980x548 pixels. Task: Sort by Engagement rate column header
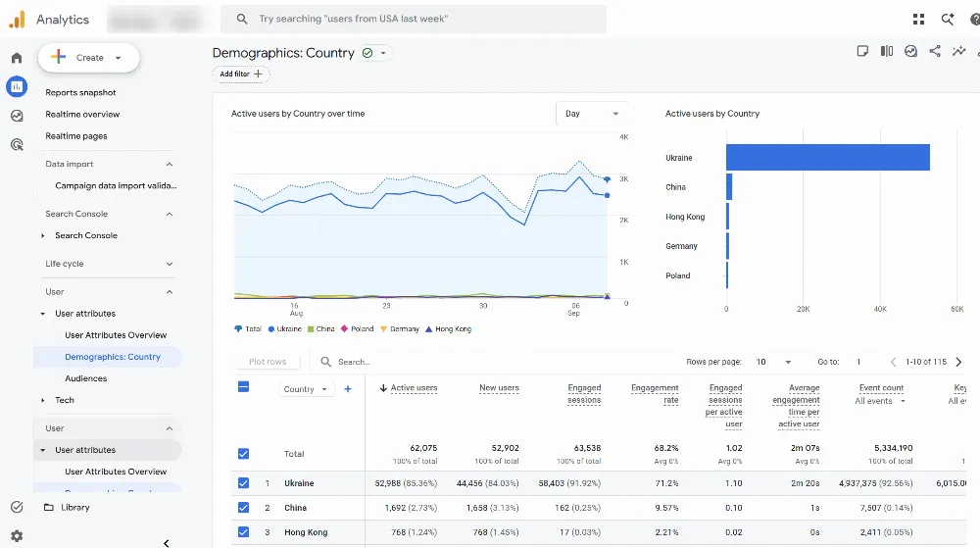[655, 394]
